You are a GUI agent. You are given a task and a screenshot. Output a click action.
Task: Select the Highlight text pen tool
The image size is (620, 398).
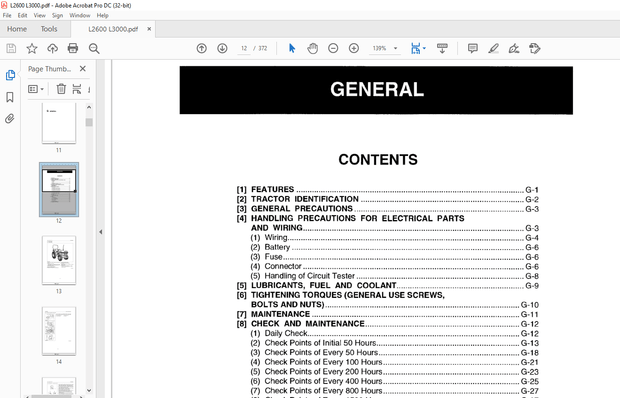point(493,48)
